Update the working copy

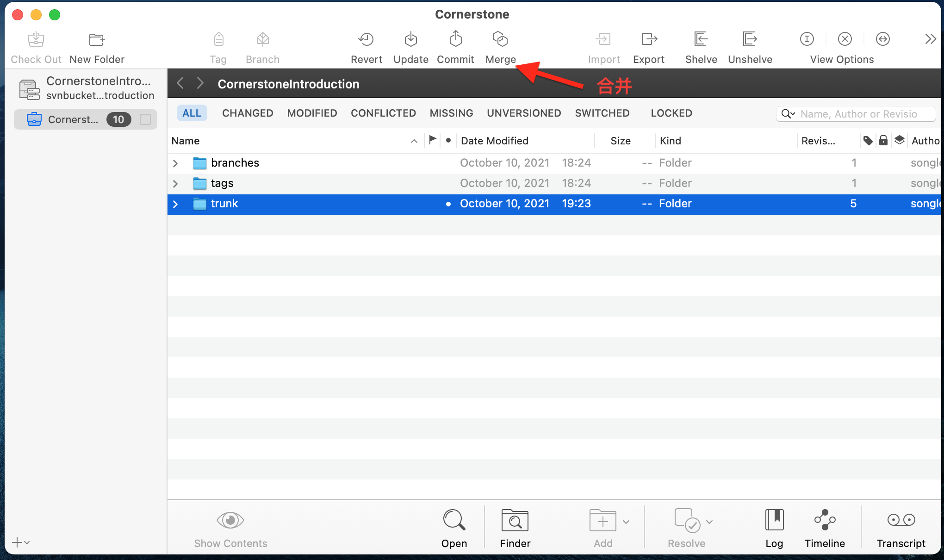tap(411, 40)
